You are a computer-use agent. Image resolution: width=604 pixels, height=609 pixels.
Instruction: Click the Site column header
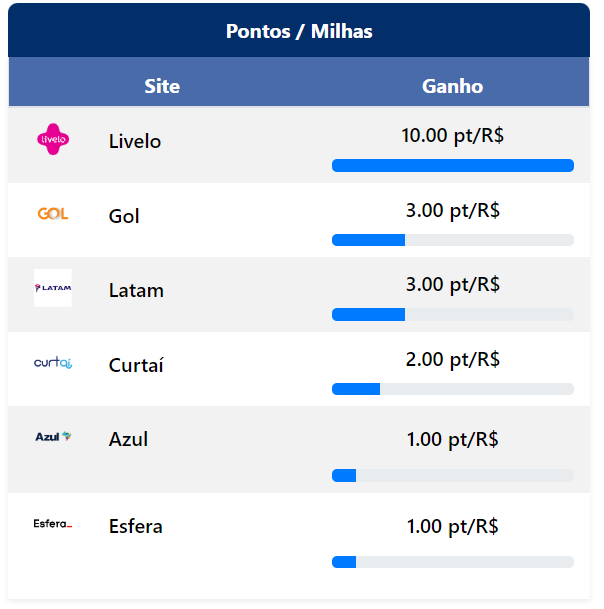(162, 86)
